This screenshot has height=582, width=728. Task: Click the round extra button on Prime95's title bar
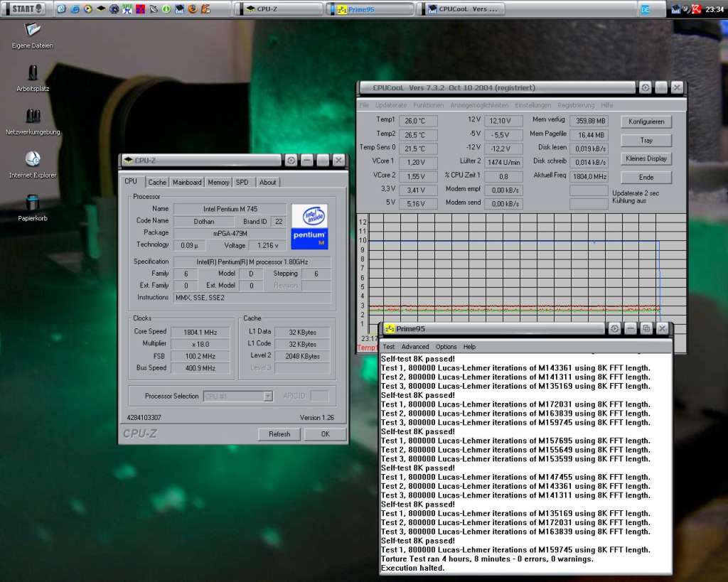(614, 328)
